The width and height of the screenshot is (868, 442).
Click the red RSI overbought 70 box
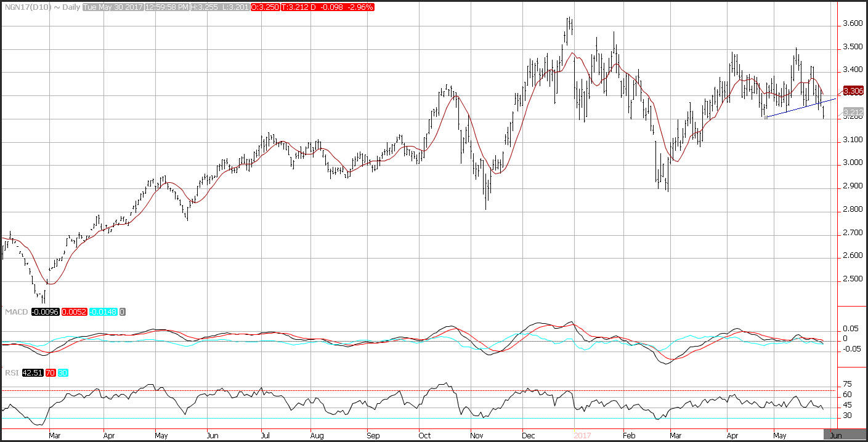tap(50, 372)
